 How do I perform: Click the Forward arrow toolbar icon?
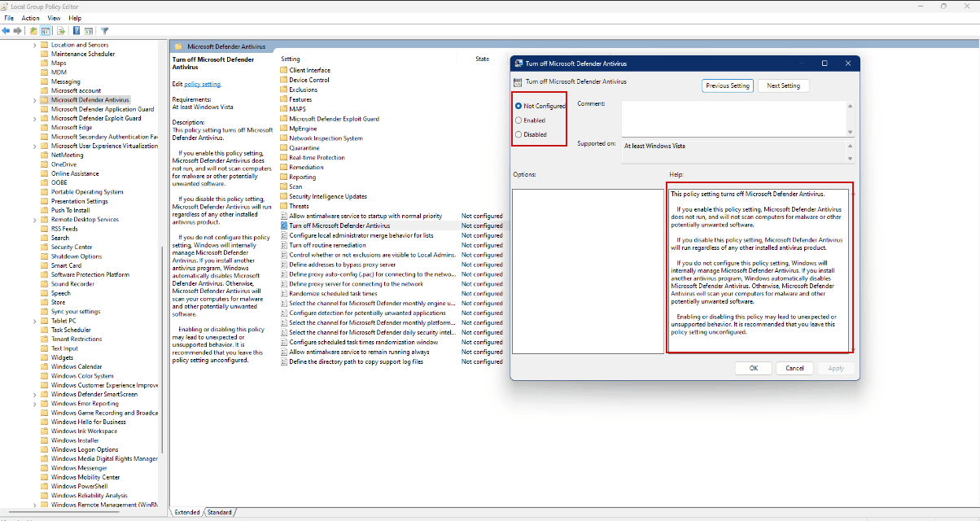tap(17, 31)
